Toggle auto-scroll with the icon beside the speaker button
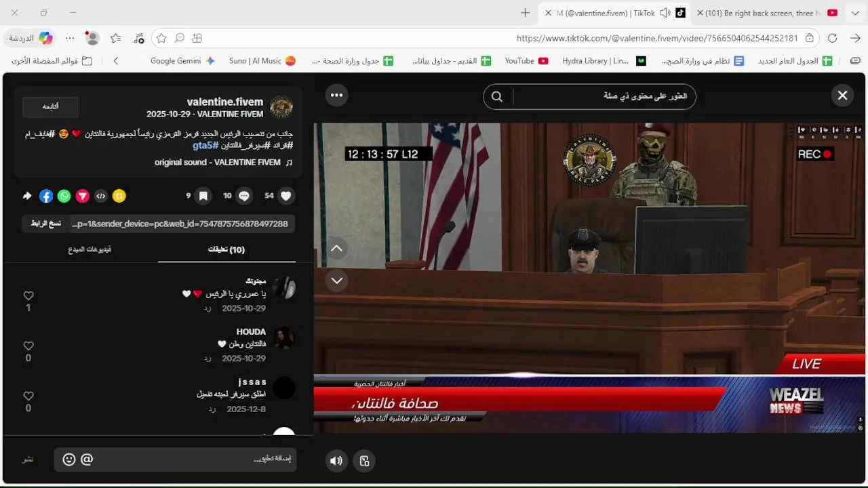 coord(364,461)
